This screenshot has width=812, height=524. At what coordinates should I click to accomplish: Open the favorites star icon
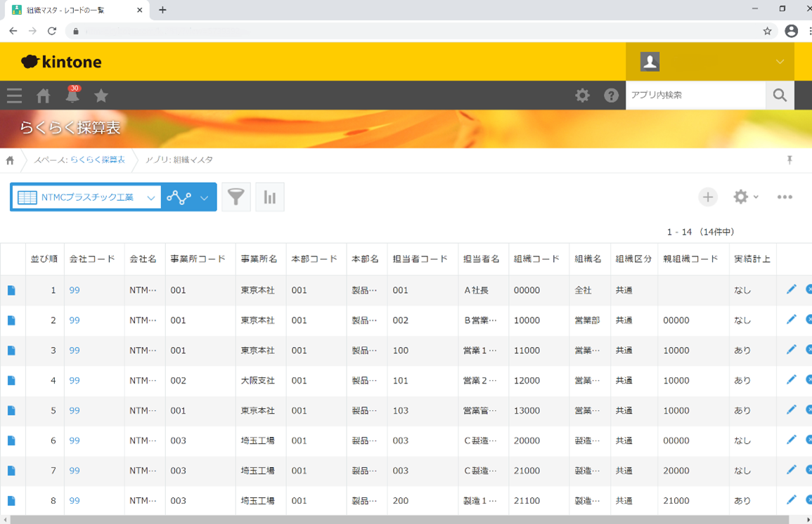pyautogui.click(x=101, y=96)
